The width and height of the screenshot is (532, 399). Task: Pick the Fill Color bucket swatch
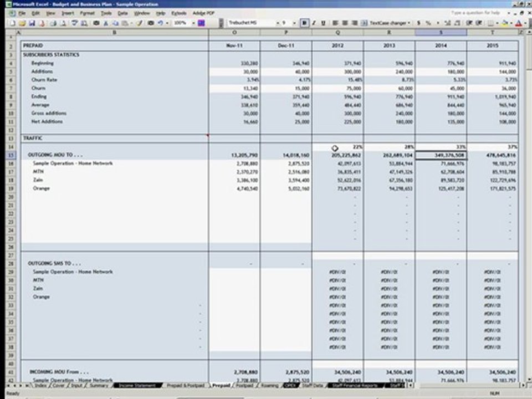coord(505,23)
